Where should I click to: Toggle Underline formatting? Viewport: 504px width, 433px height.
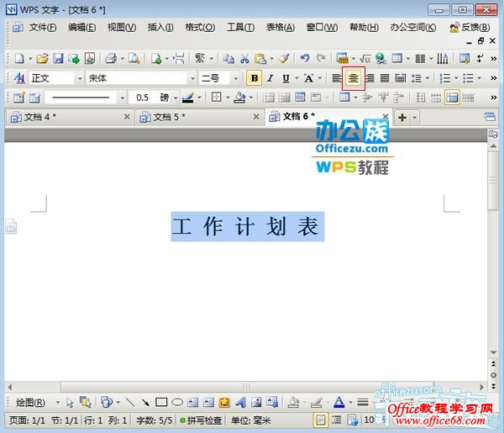click(x=286, y=78)
